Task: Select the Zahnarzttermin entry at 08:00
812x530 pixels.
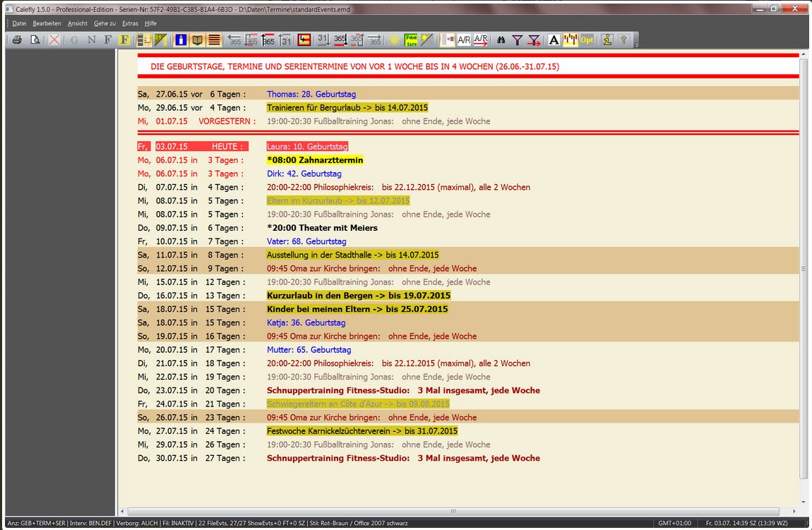Action: (x=315, y=160)
